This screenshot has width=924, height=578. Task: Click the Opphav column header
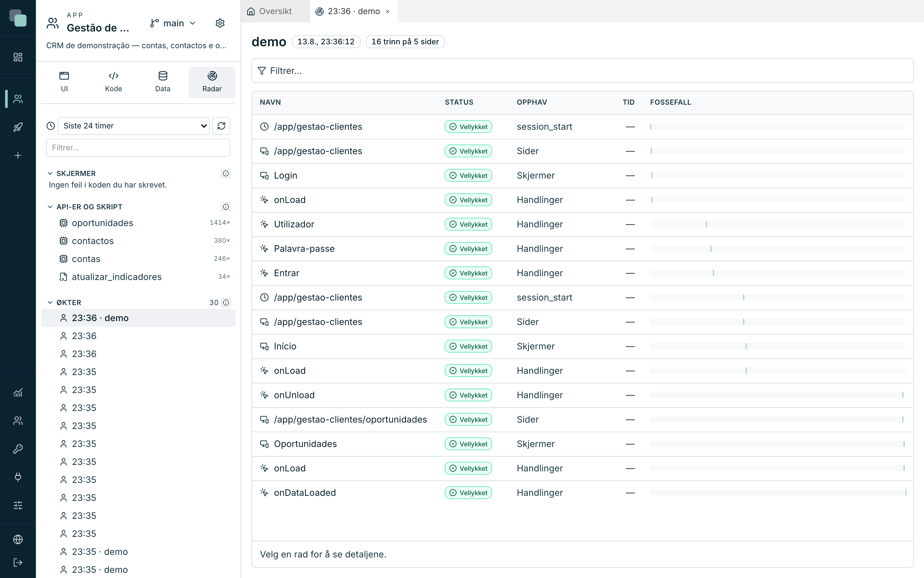click(x=532, y=102)
